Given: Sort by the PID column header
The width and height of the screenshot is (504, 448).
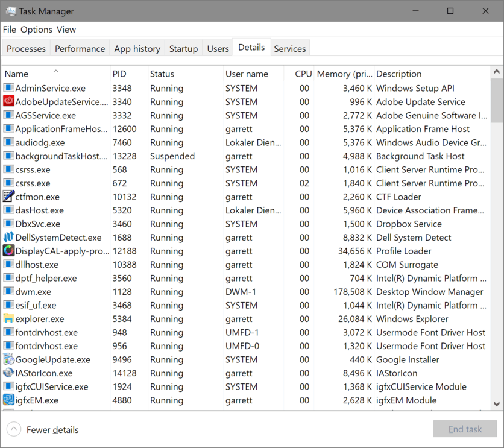Looking at the screenshot, I should tap(129, 74).
